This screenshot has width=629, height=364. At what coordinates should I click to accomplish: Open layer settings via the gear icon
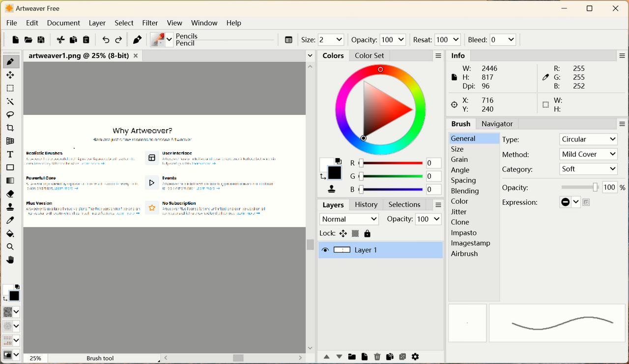point(415,357)
